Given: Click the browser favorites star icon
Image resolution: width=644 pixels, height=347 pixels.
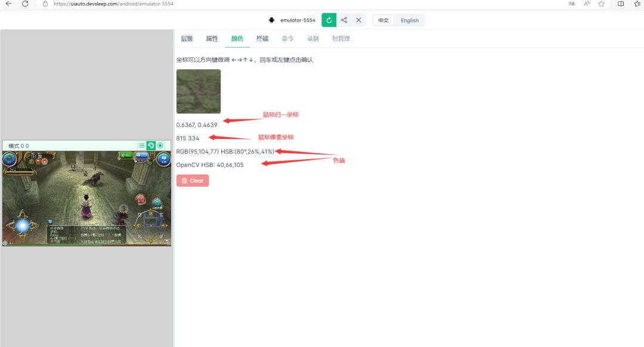Looking at the screenshot, I should click(601, 4).
